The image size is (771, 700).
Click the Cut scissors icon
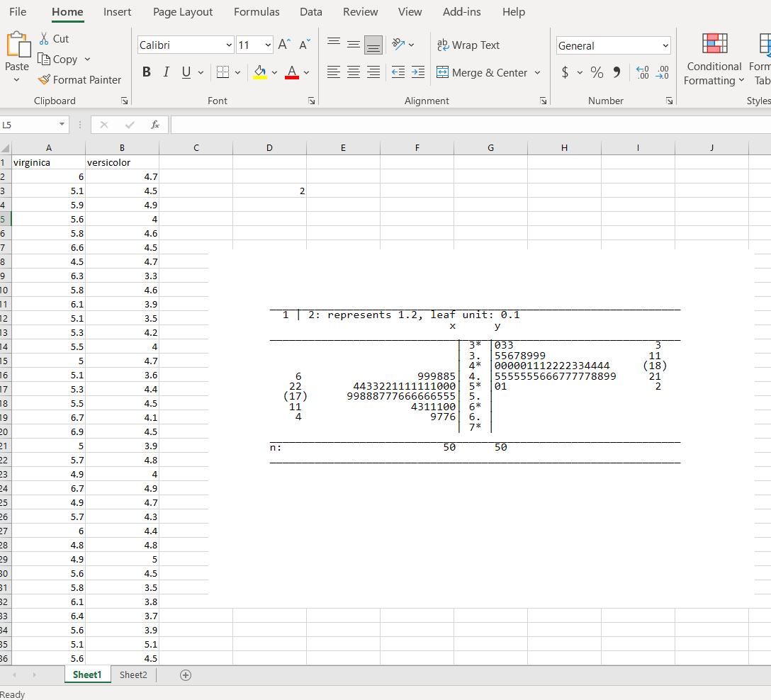(44, 39)
